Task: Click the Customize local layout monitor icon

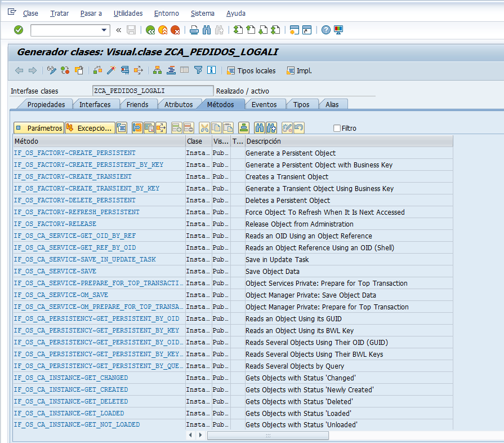Action: [338, 30]
